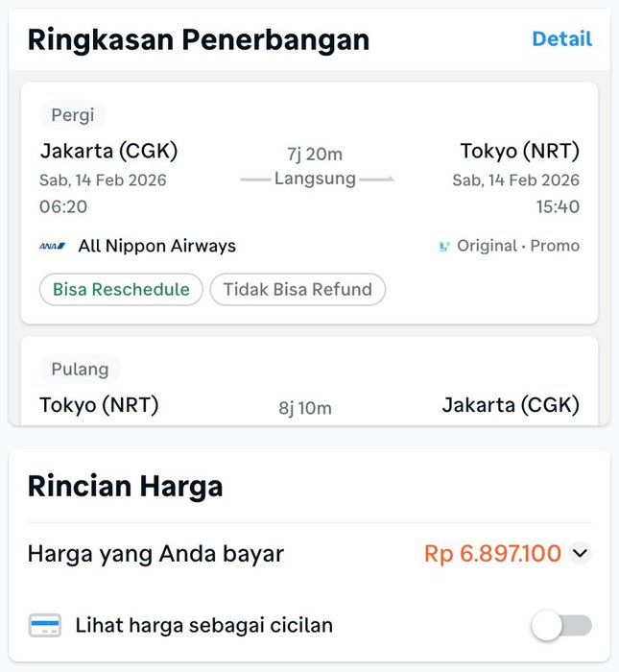Click the Original Promo fare icon
This screenshot has width=619, height=672.
click(444, 247)
